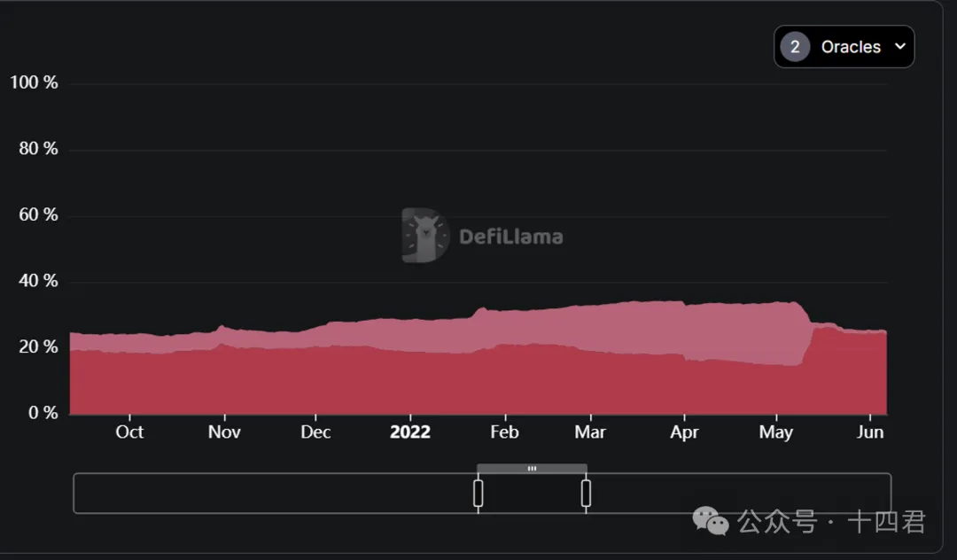Click the WeChat logo icon in watermark
This screenshot has width=957, height=560.
click(x=711, y=521)
